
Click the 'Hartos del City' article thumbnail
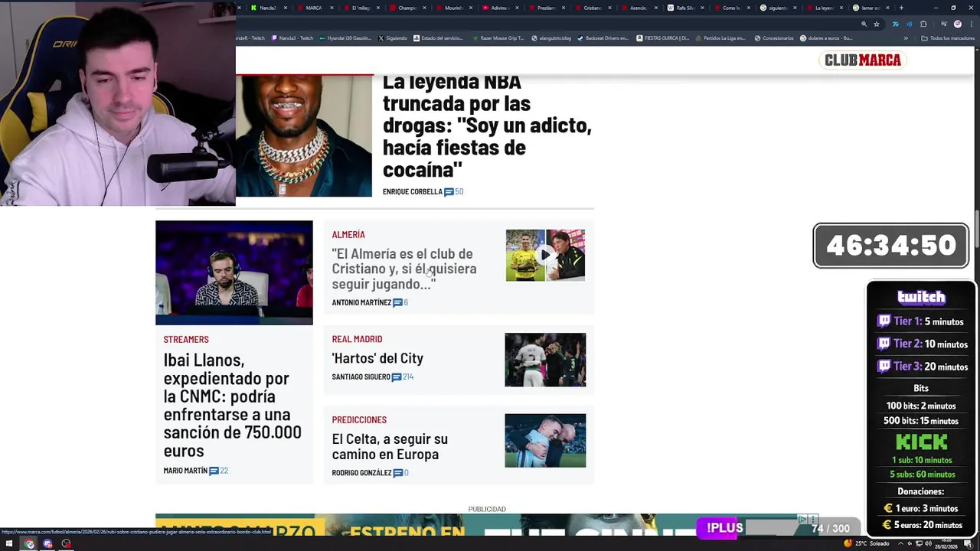(x=545, y=360)
